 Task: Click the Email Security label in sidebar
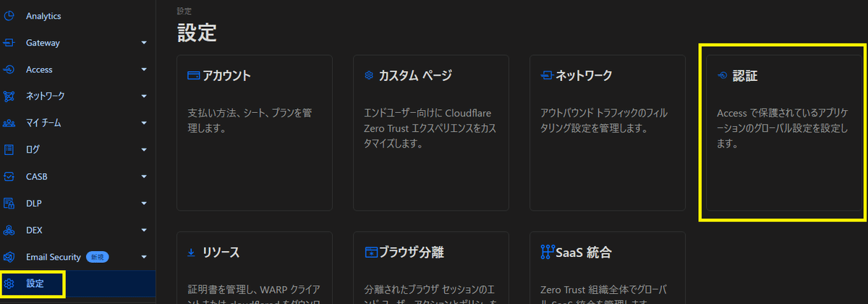(54, 257)
